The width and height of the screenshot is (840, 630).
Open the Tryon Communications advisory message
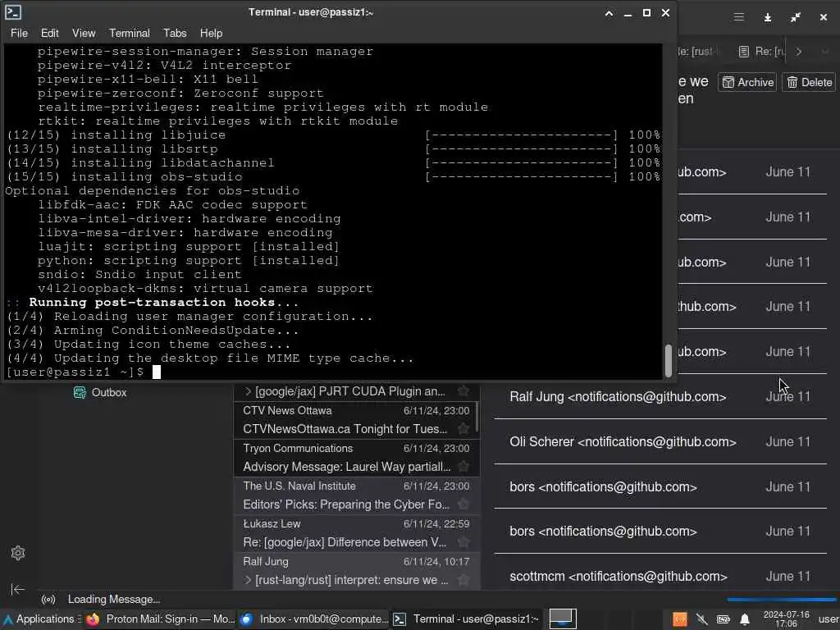pyautogui.click(x=356, y=458)
